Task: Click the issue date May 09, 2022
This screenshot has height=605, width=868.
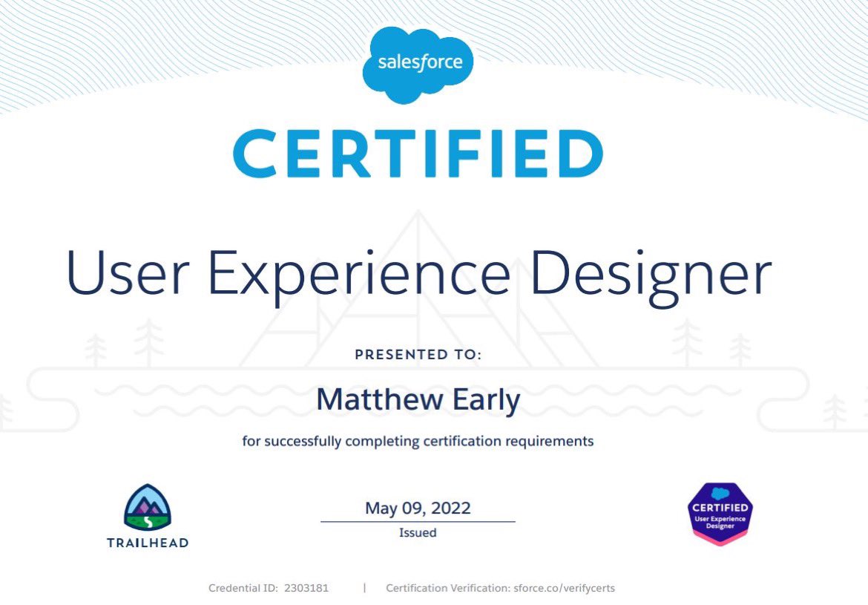Action: (418, 508)
